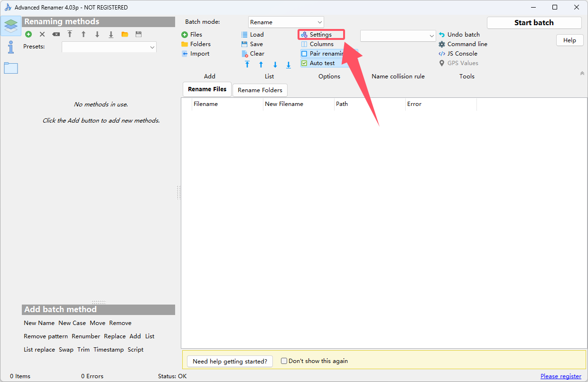The height and width of the screenshot is (382, 588).
Task: Switch to the Rename Files tab
Action: (207, 89)
